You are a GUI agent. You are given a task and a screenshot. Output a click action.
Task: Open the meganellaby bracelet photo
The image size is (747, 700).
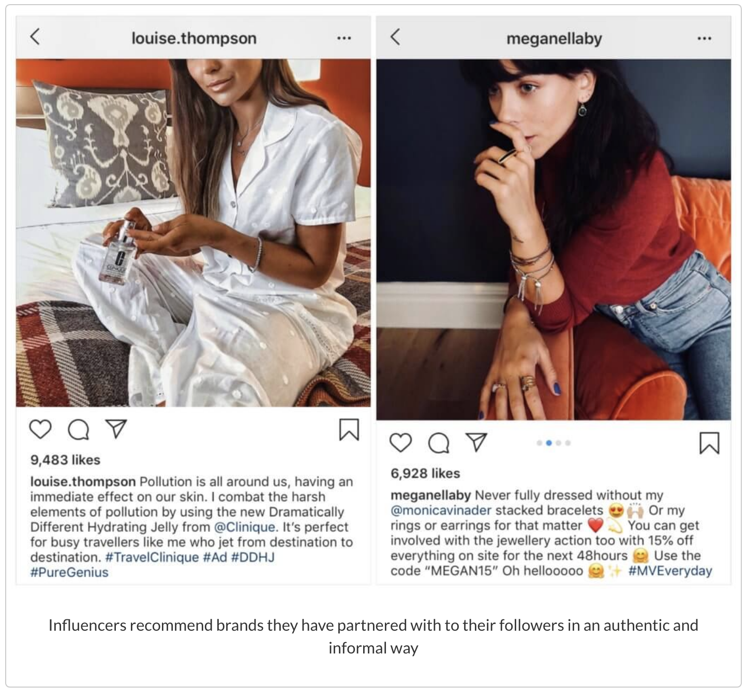pos(554,239)
